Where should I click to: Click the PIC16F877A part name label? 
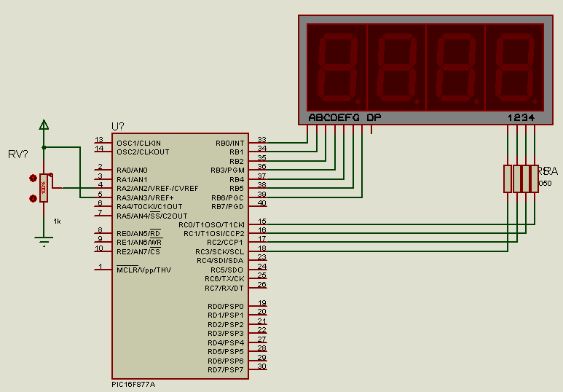pyautogui.click(x=133, y=385)
